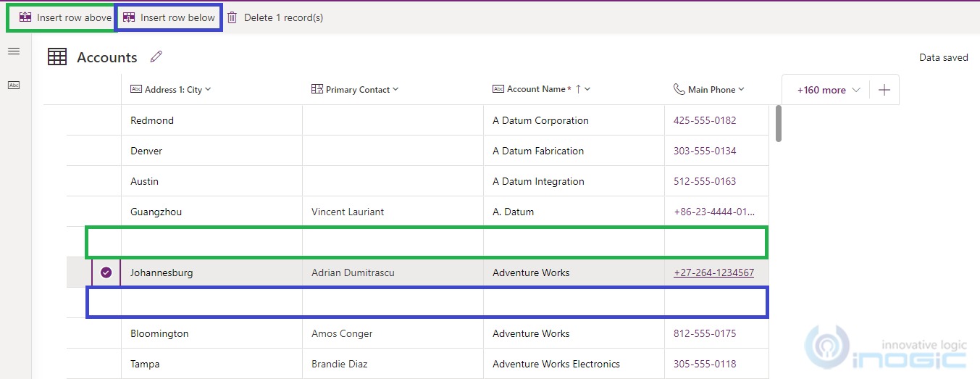Click the Data saved status text
The width and height of the screenshot is (980, 379).
click(943, 57)
